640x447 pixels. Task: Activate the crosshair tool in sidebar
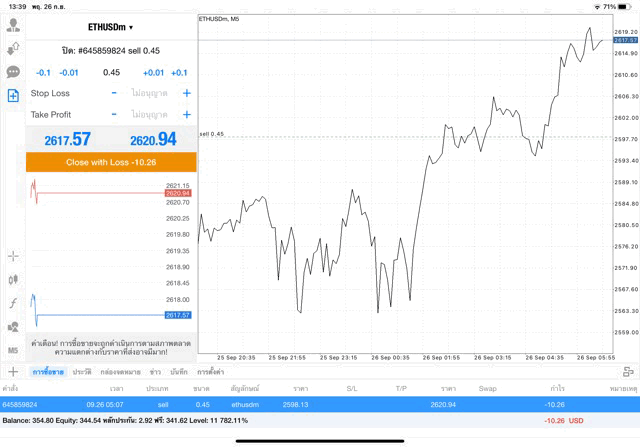pos(13,256)
